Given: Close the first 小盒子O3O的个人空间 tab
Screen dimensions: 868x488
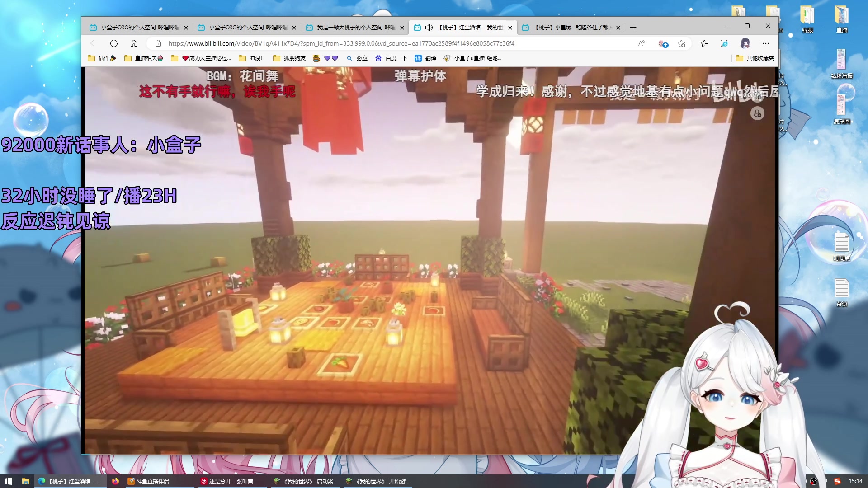Looking at the screenshot, I should (x=186, y=28).
